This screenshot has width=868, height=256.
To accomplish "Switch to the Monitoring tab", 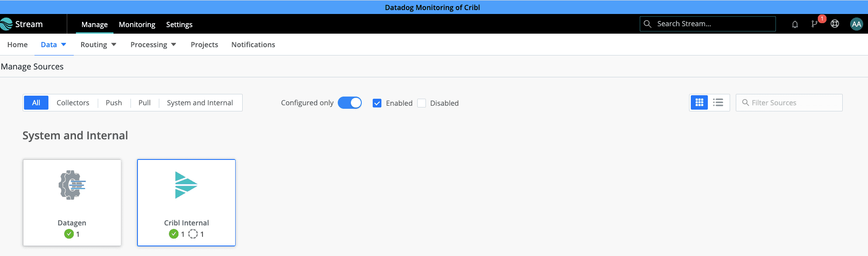I will click(137, 24).
